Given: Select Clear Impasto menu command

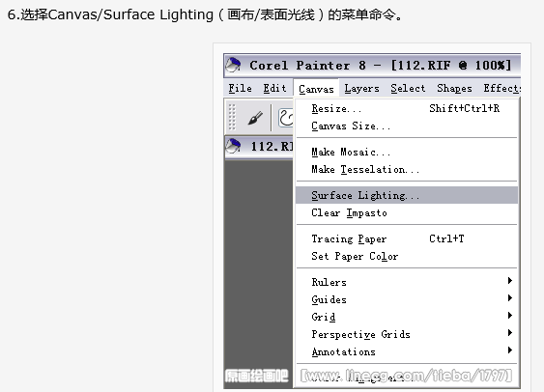Looking at the screenshot, I should coord(407,212).
